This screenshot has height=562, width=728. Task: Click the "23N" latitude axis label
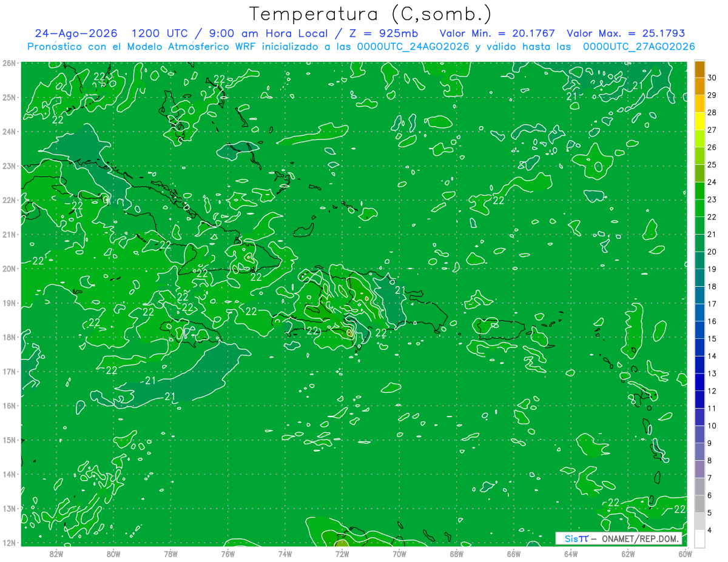click(9, 166)
